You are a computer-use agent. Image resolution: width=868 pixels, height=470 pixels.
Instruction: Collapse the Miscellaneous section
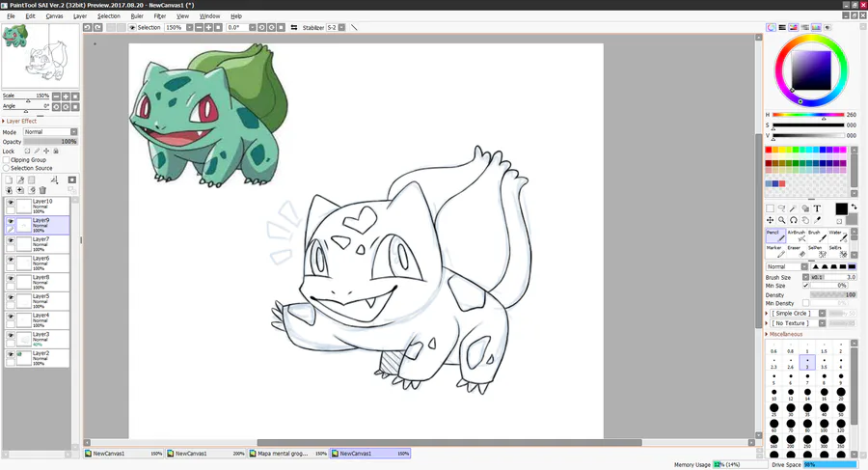coord(769,333)
